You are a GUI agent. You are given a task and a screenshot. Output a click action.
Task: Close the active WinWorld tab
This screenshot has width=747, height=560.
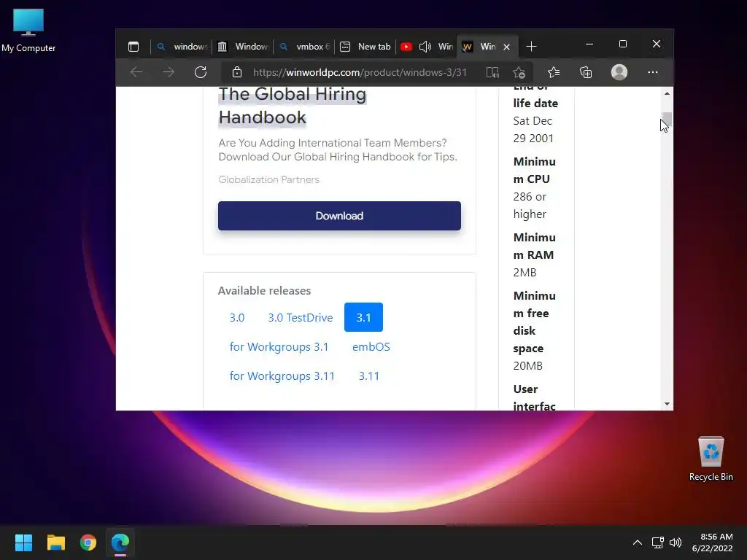[x=507, y=47]
